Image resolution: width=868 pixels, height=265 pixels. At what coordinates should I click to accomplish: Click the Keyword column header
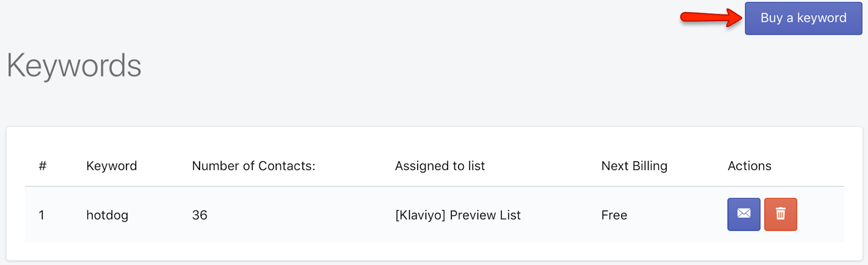click(x=112, y=166)
